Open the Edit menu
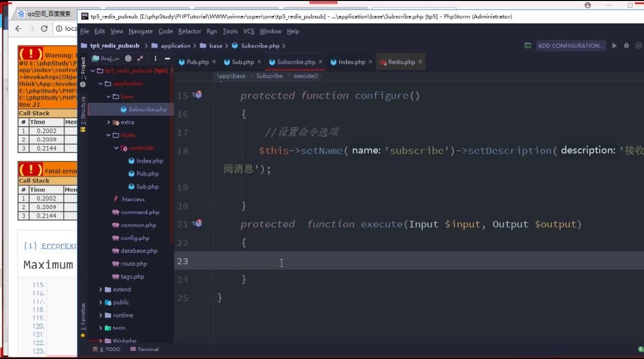644x359 pixels. (x=100, y=31)
